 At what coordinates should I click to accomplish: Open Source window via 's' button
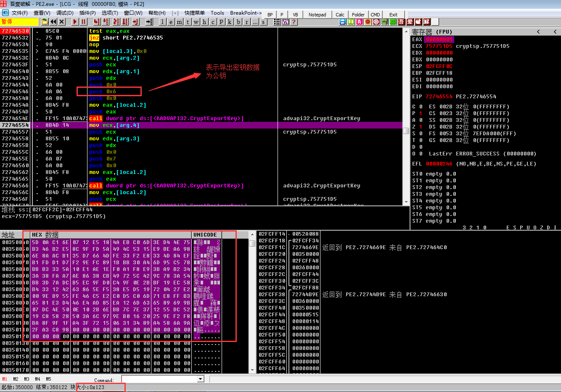pyautogui.click(x=263, y=22)
